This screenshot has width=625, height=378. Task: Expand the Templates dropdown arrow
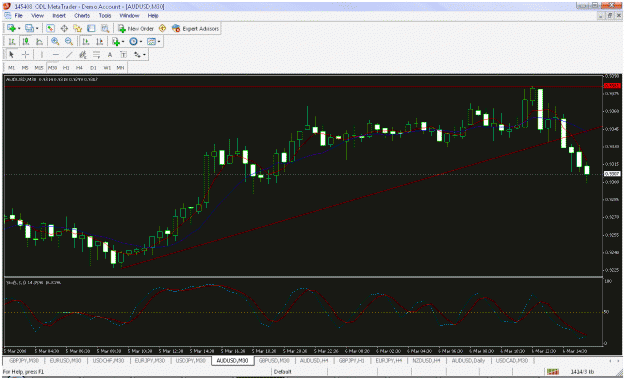pyautogui.click(x=159, y=42)
